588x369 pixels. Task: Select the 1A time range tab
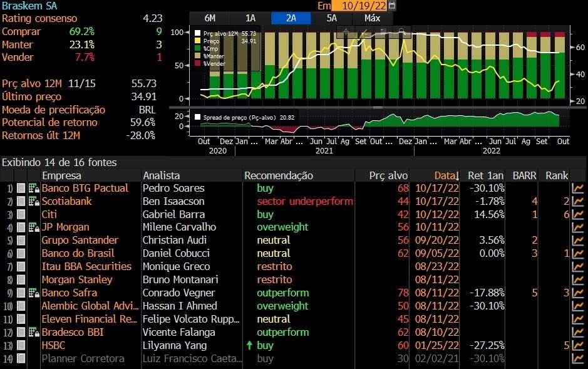click(x=250, y=18)
